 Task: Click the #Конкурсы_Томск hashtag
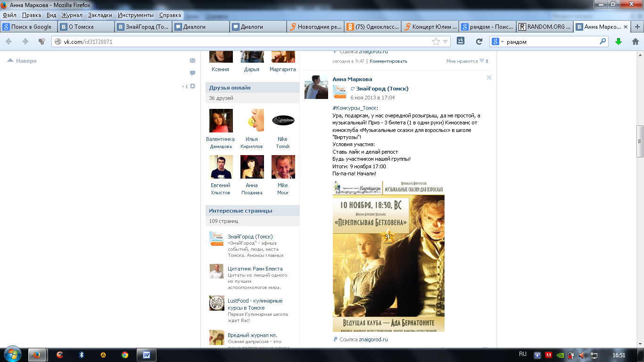pos(355,108)
